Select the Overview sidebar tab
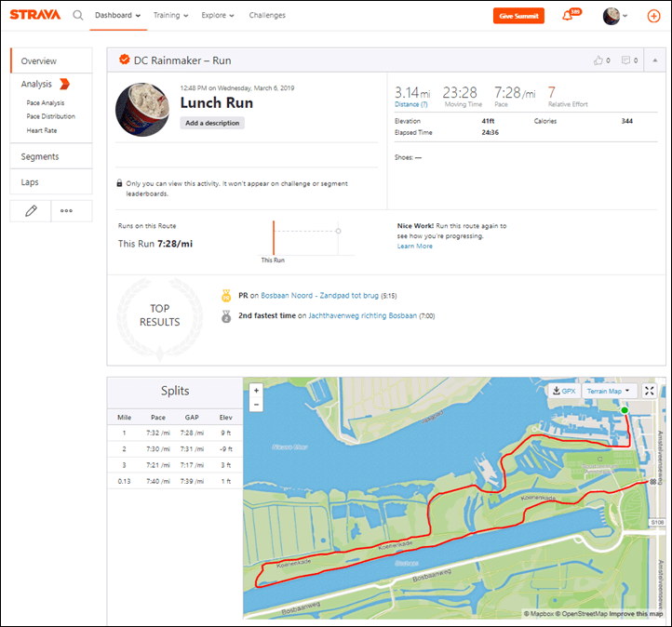The height and width of the screenshot is (627, 672). [x=51, y=60]
